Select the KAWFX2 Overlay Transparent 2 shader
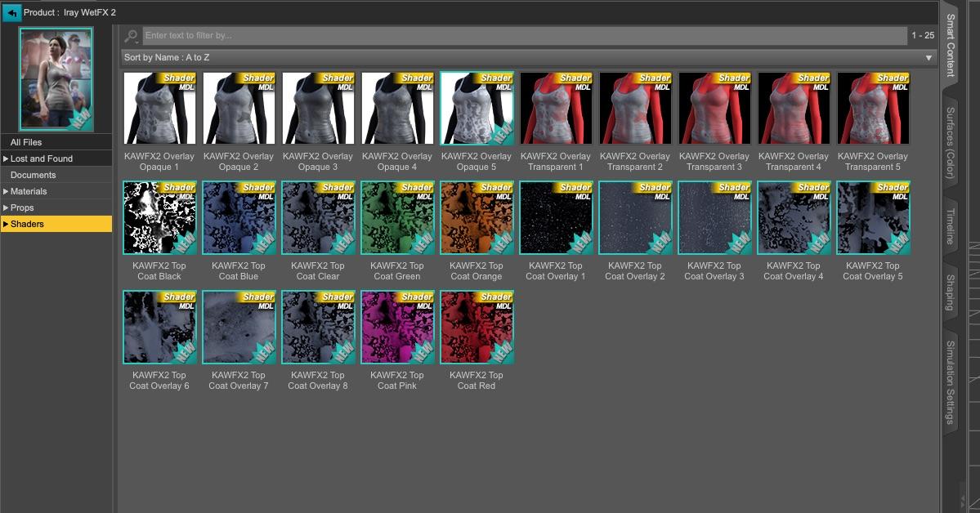The image size is (980, 513). (636, 108)
